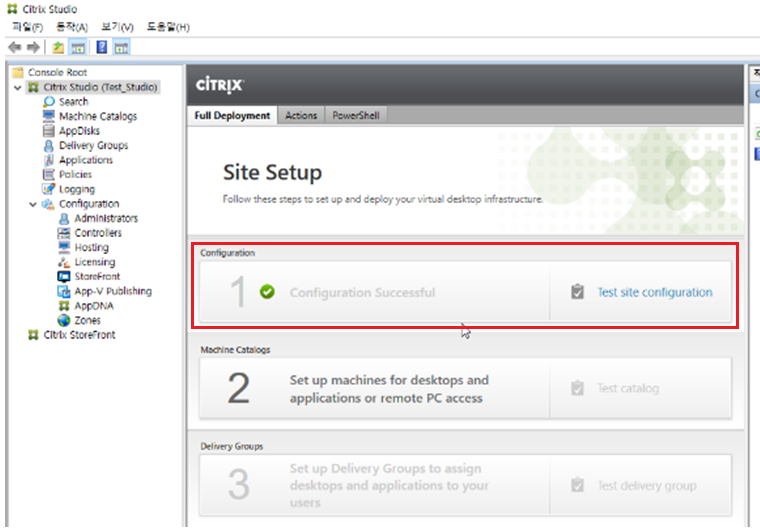
Task: Collapse the Citrix Studio (Test_Studio) node
Action: pyautogui.click(x=18, y=88)
